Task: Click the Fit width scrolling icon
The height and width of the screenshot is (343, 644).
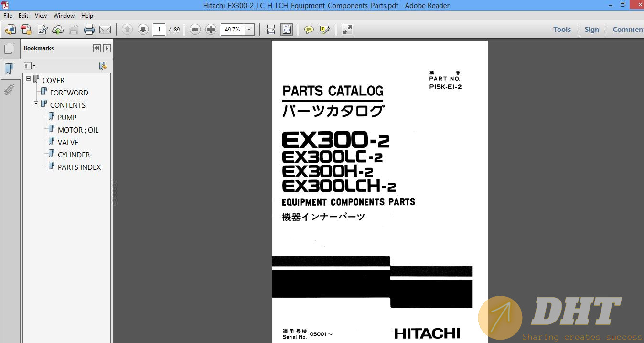Action: pyautogui.click(x=271, y=30)
